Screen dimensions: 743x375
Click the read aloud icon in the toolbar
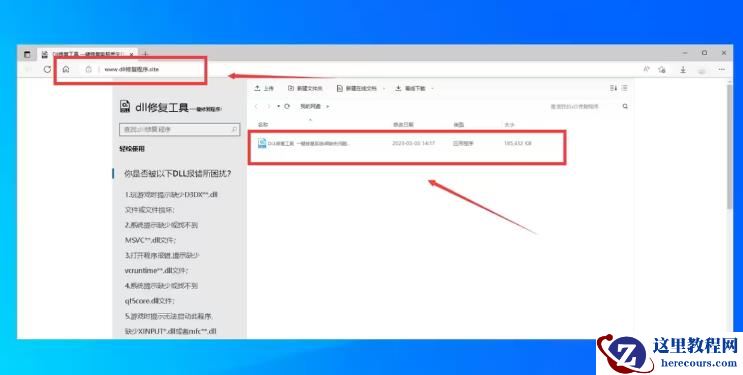click(646, 69)
